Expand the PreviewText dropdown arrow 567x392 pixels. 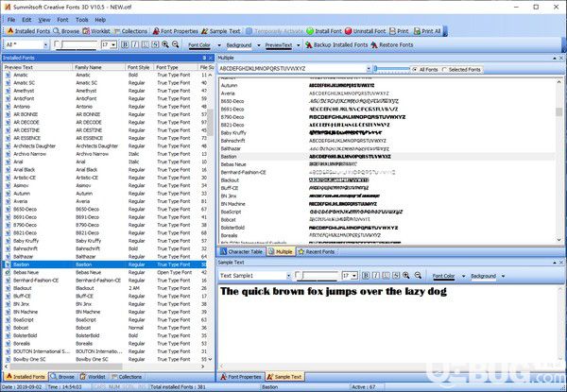(299, 45)
